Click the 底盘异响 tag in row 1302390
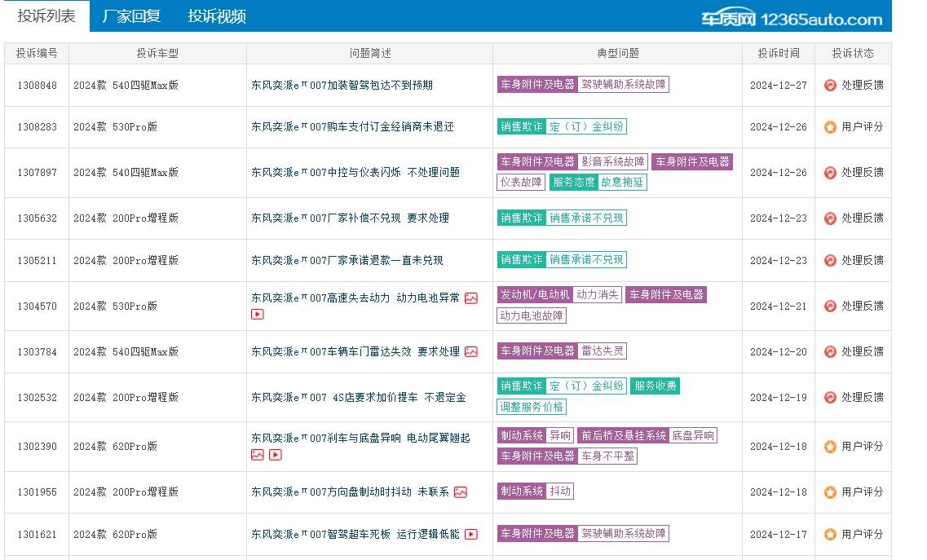 [693, 436]
